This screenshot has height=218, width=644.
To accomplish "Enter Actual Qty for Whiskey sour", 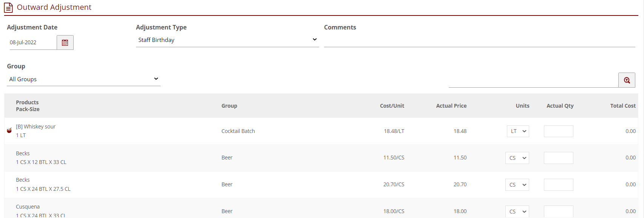I will coord(558,131).
